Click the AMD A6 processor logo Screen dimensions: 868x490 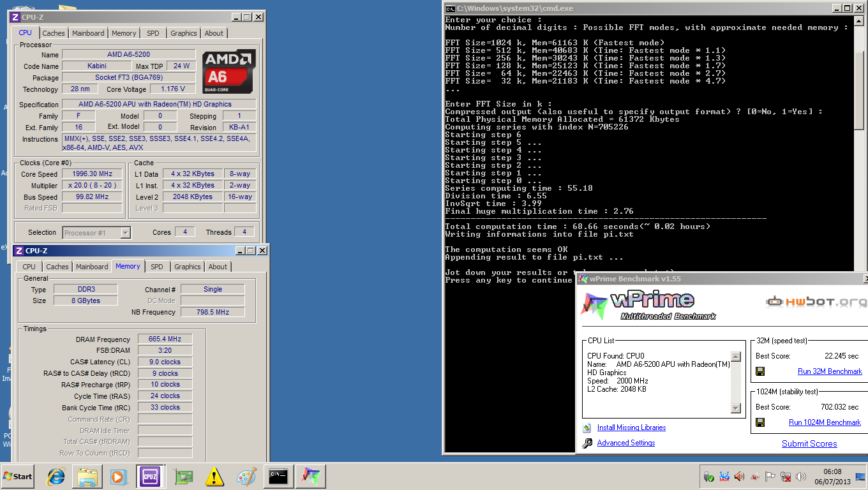[229, 71]
